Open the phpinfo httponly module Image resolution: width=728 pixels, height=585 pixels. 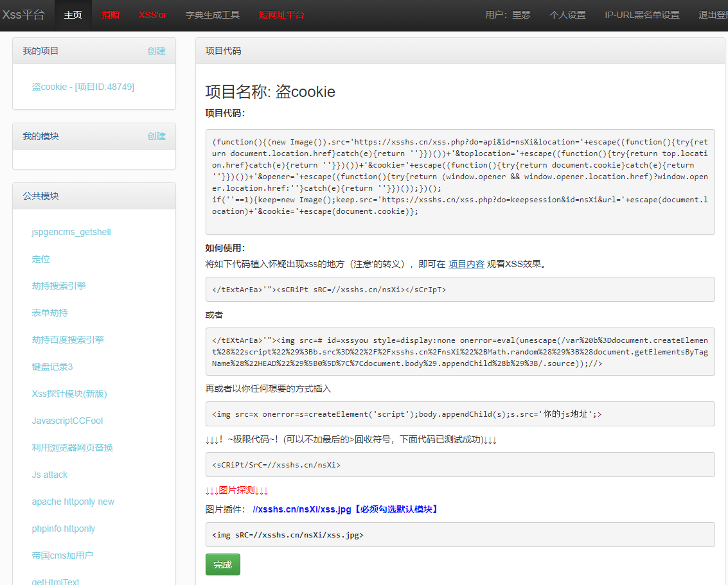pos(63,528)
